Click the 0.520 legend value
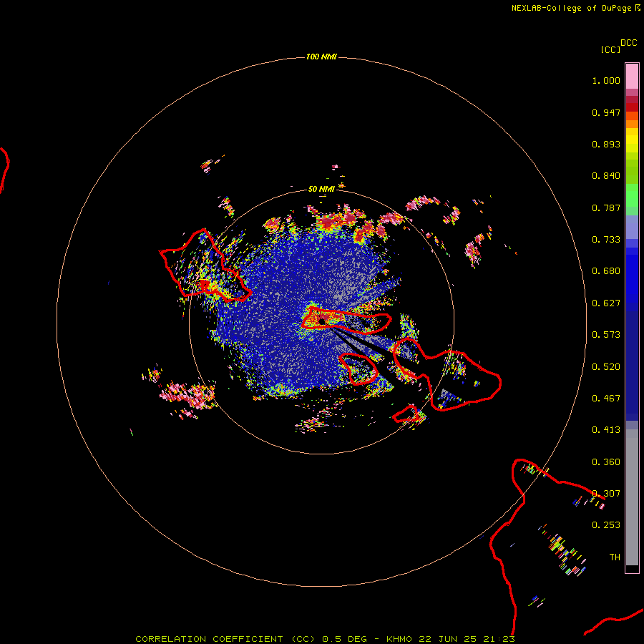The image size is (644, 644). (x=606, y=367)
